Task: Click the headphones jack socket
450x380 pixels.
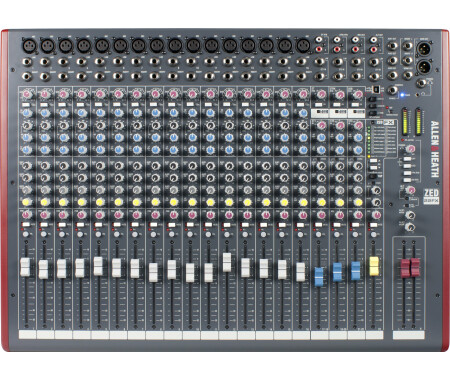Action: [421, 83]
